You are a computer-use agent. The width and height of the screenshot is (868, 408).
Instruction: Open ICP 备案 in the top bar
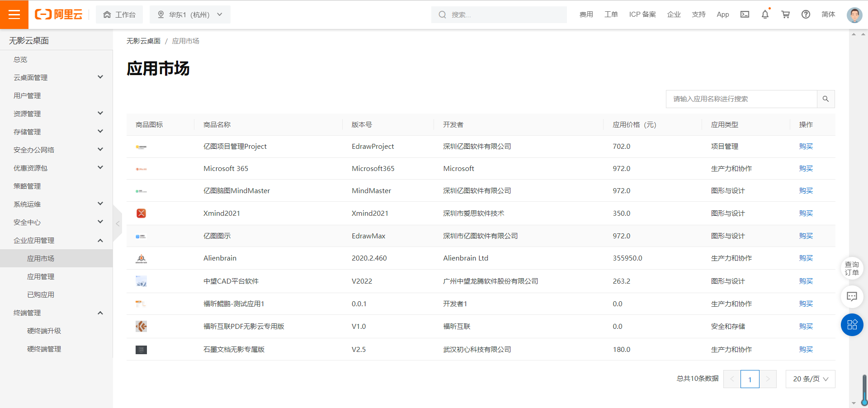coord(642,14)
